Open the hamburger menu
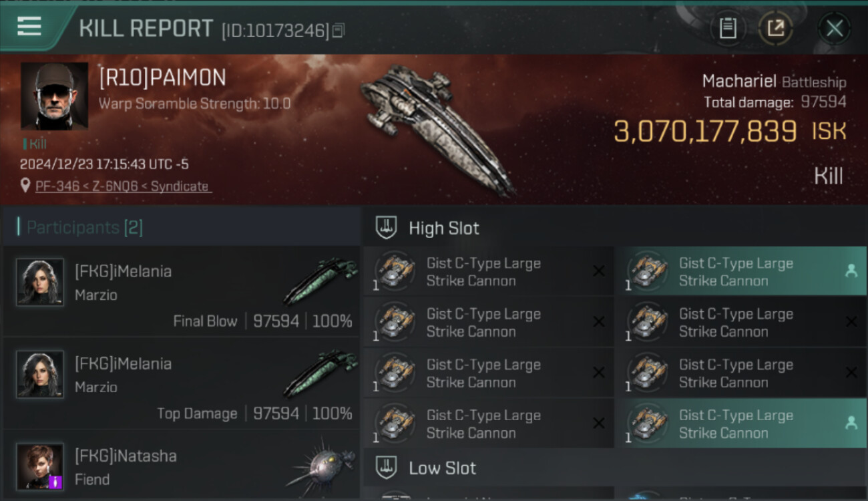Viewport: 868px width, 501px height. 29,27
